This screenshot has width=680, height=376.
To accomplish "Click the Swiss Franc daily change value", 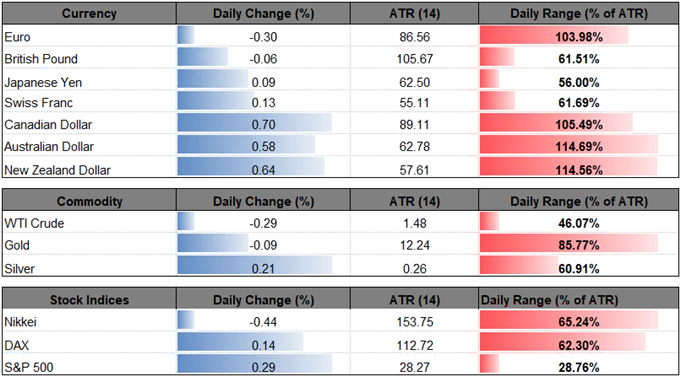I will click(x=263, y=103).
